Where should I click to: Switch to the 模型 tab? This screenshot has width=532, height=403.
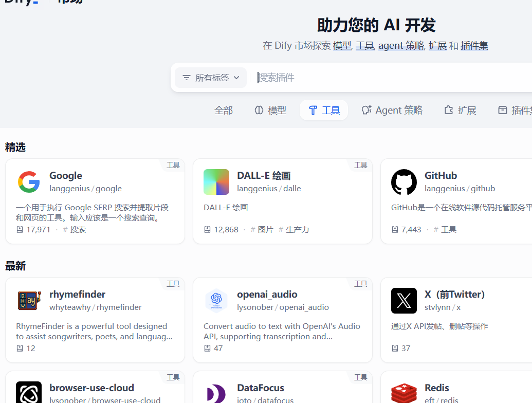(x=270, y=110)
